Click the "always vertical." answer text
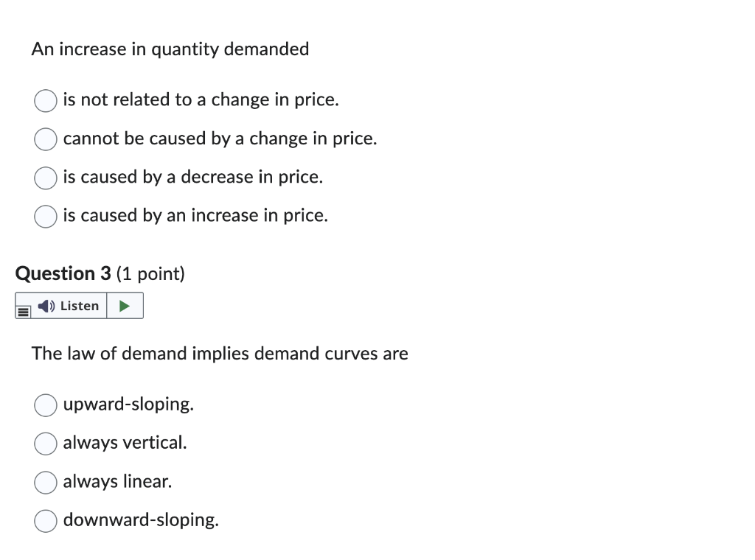The image size is (755, 560). click(125, 442)
